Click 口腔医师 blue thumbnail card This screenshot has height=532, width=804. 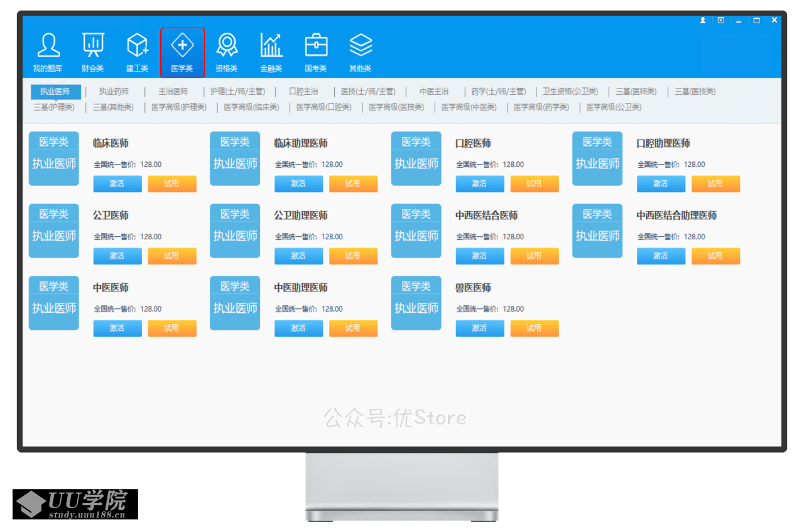[416, 158]
